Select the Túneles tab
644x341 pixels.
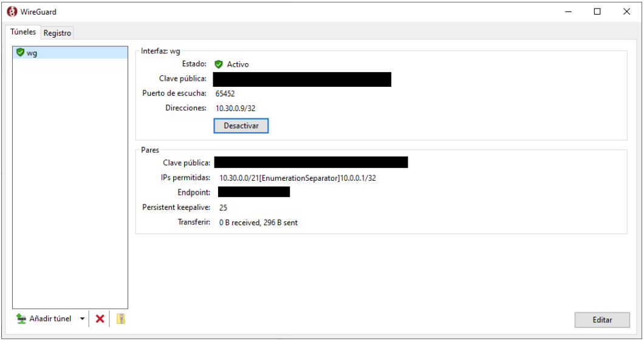coord(23,32)
